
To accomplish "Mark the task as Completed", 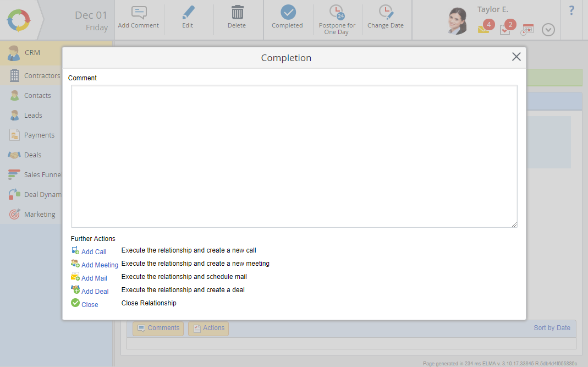I will [x=288, y=13].
